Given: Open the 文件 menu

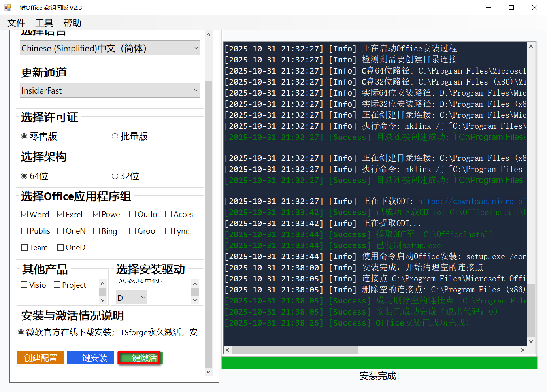Looking at the screenshot, I should pos(15,23).
